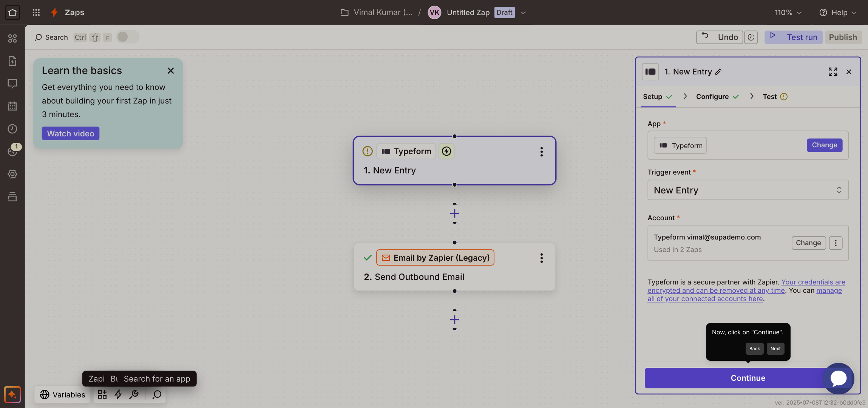868x408 pixels.
Task: Open the notification icon with badge 1
Action: pyautogui.click(x=12, y=151)
